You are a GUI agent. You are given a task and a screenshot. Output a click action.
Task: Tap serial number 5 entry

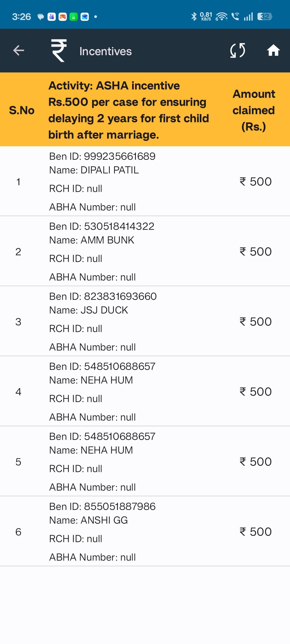coord(18,462)
